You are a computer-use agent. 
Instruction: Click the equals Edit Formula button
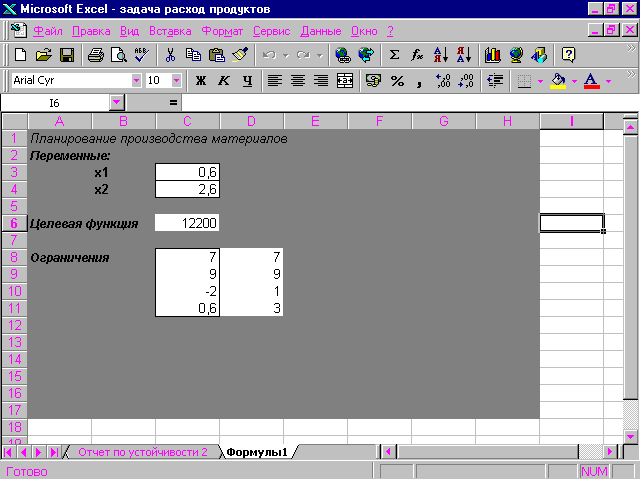coord(173,102)
